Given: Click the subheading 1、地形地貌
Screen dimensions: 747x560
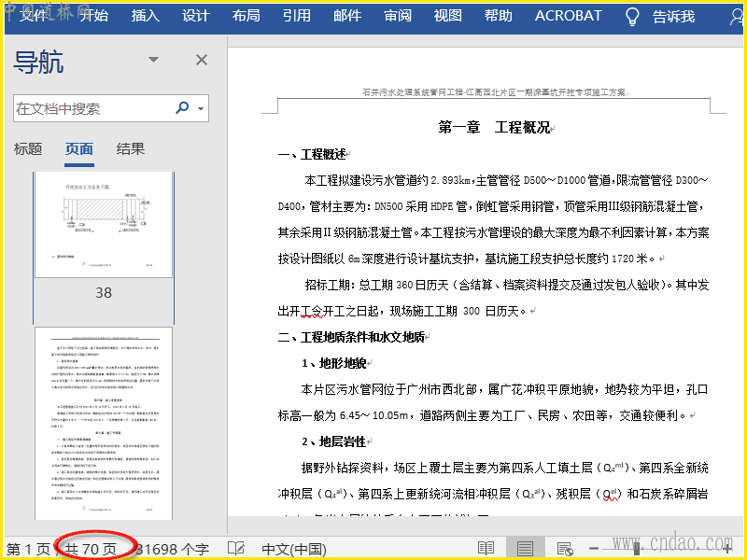Looking at the screenshot, I should (x=334, y=363).
